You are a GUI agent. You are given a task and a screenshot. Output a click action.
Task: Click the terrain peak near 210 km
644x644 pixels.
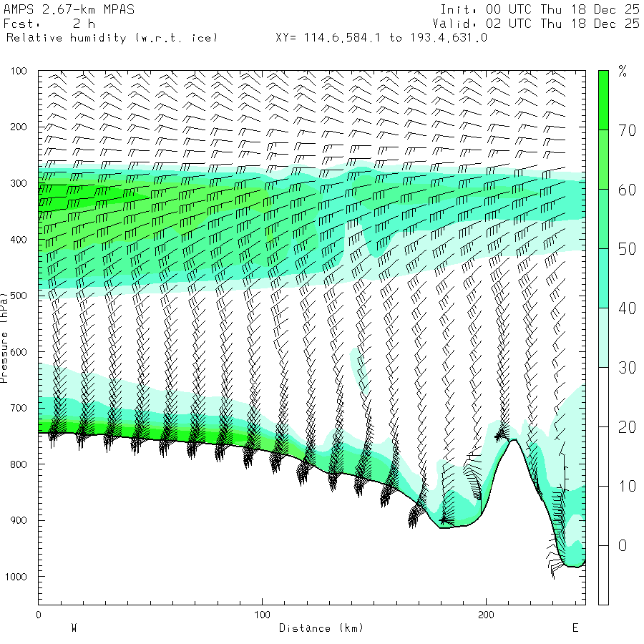pyautogui.click(x=513, y=440)
